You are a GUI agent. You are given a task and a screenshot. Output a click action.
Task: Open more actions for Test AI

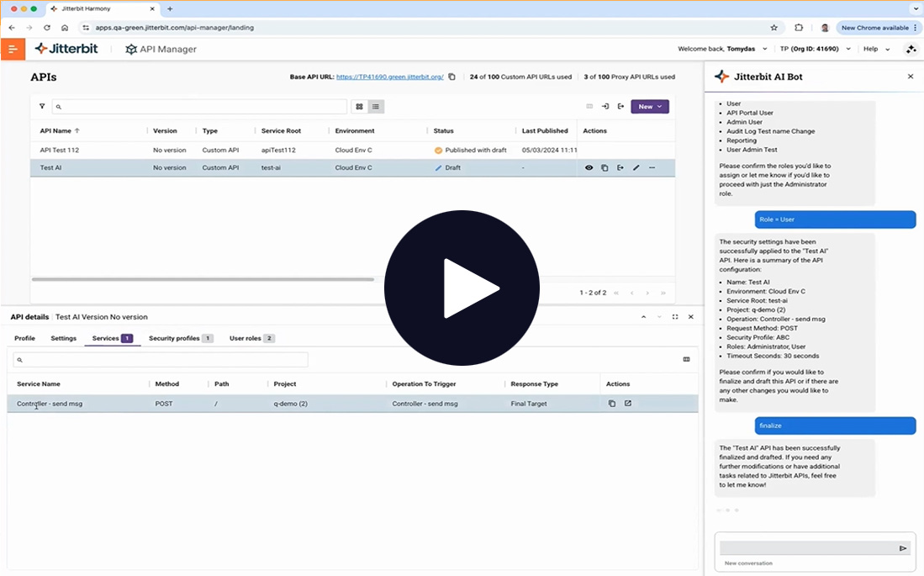[653, 167]
